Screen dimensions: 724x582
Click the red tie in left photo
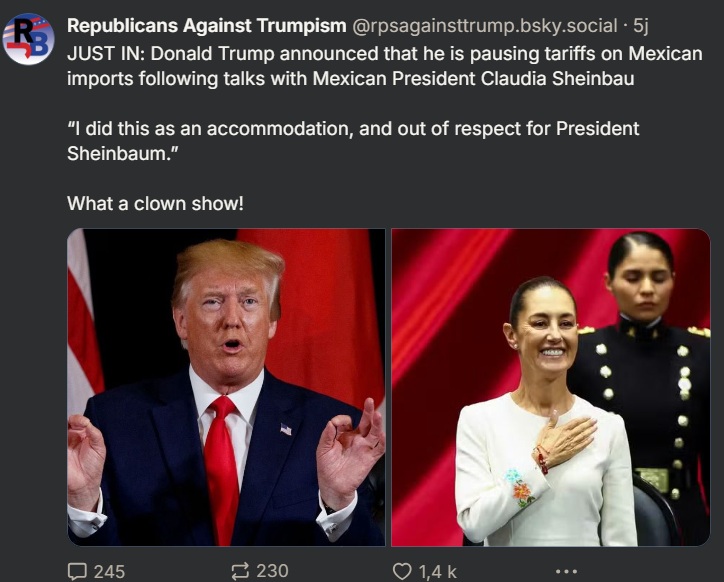click(x=221, y=469)
